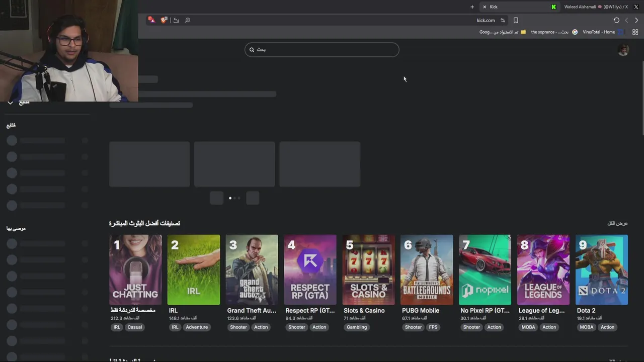Select the Casual tag under Just Chatting
The image size is (644, 362).
pos(134,327)
